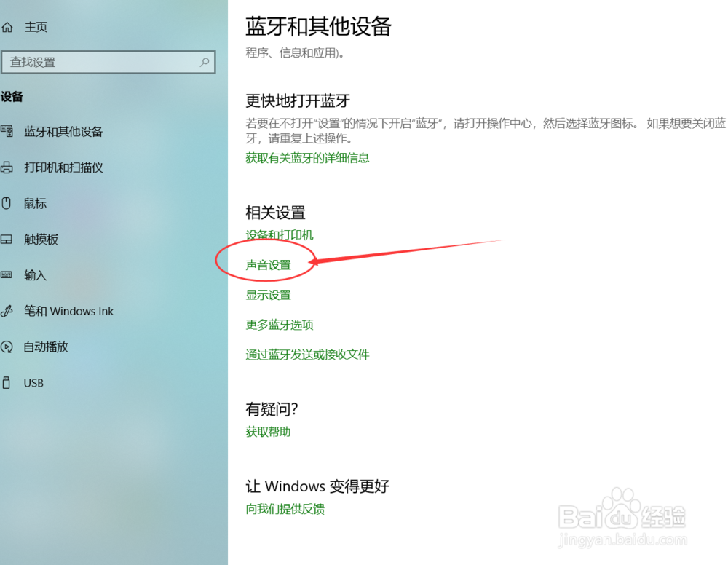Open the 显示设置 link
This screenshot has width=728, height=565.
[268, 295]
